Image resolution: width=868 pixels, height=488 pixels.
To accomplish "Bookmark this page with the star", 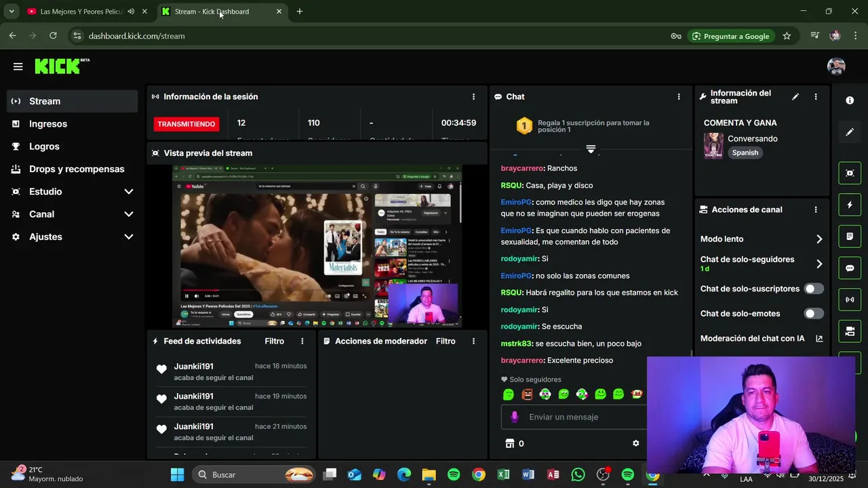I will click(x=787, y=36).
